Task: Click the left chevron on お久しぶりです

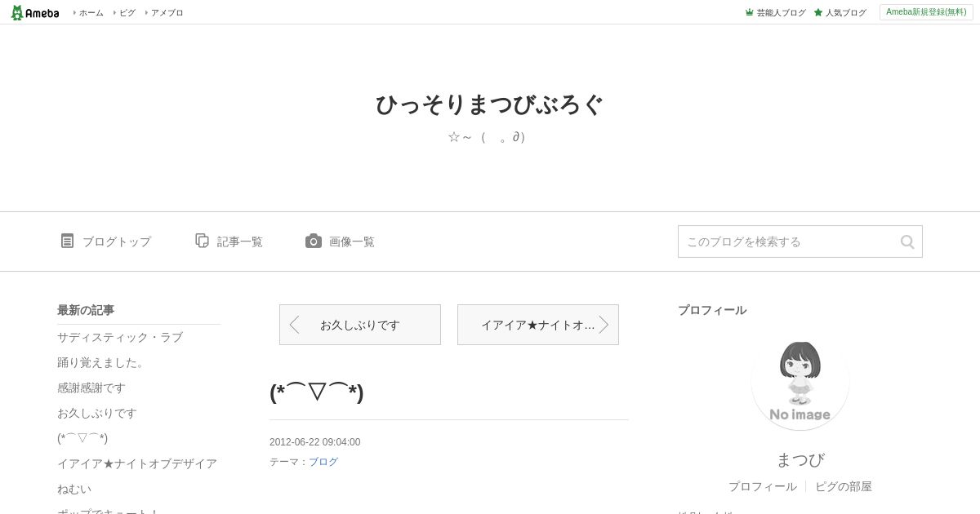Action: click(x=295, y=325)
